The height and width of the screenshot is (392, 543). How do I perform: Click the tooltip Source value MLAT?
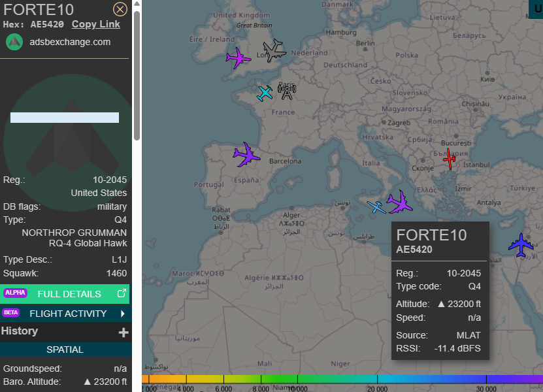click(x=469, y=335)
